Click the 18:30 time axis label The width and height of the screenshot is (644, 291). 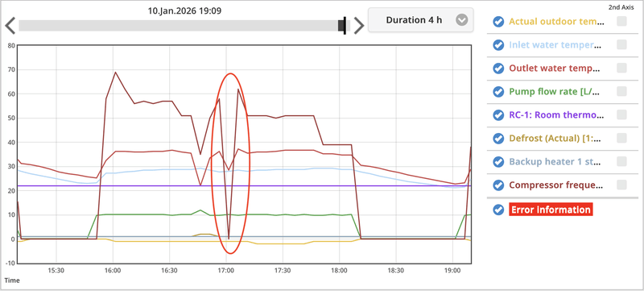(395, 271)
